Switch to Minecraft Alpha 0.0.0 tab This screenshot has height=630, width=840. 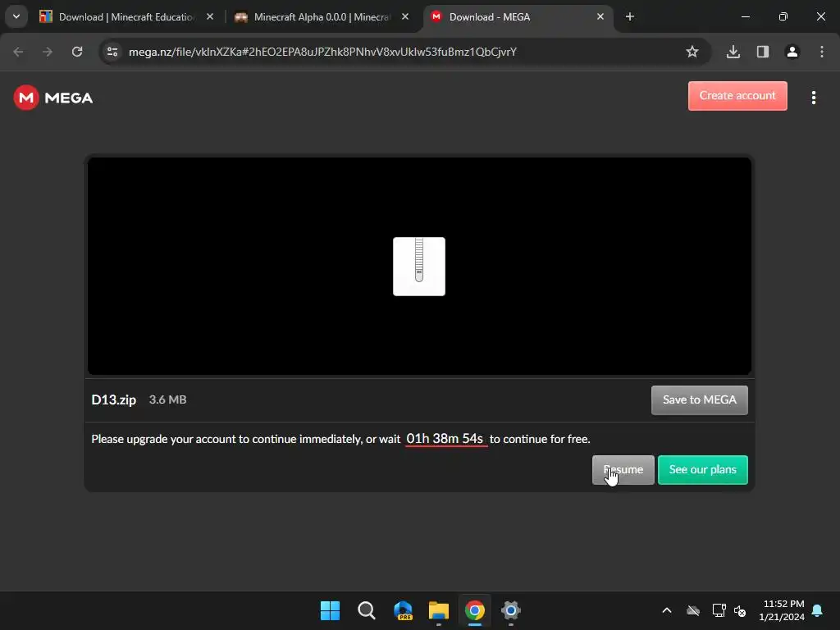coord(322,16)
